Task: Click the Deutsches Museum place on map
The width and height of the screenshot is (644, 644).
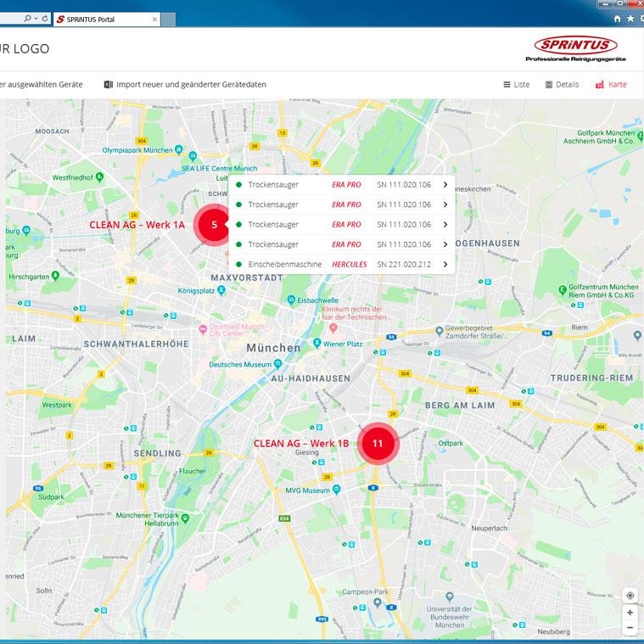Action: tap(240, 364)
